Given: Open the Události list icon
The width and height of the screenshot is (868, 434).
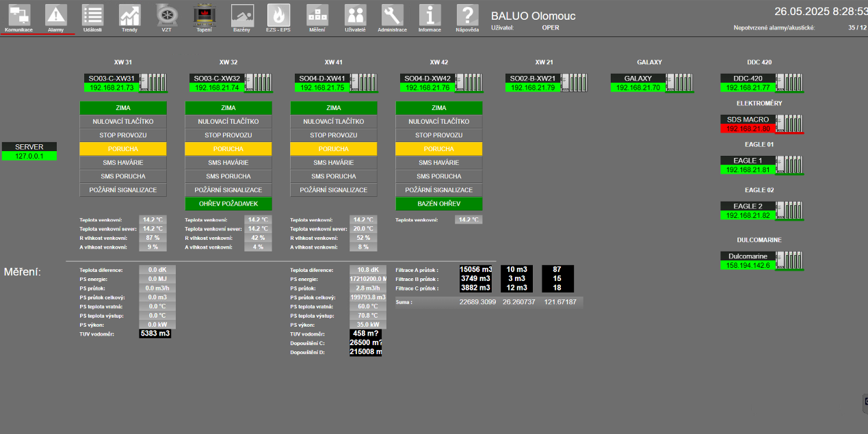Looking at the screenshot, I should pos(92,15).
